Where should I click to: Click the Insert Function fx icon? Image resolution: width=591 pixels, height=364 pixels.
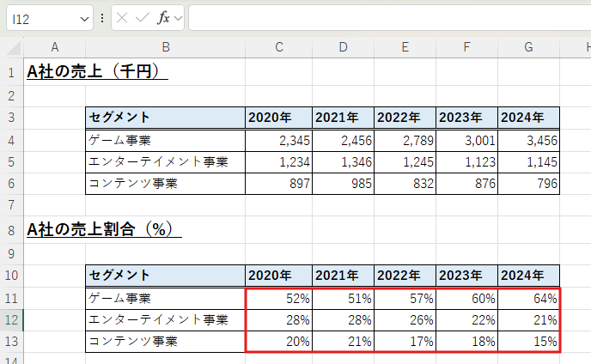pyautogui.click(x=162, y=18)
